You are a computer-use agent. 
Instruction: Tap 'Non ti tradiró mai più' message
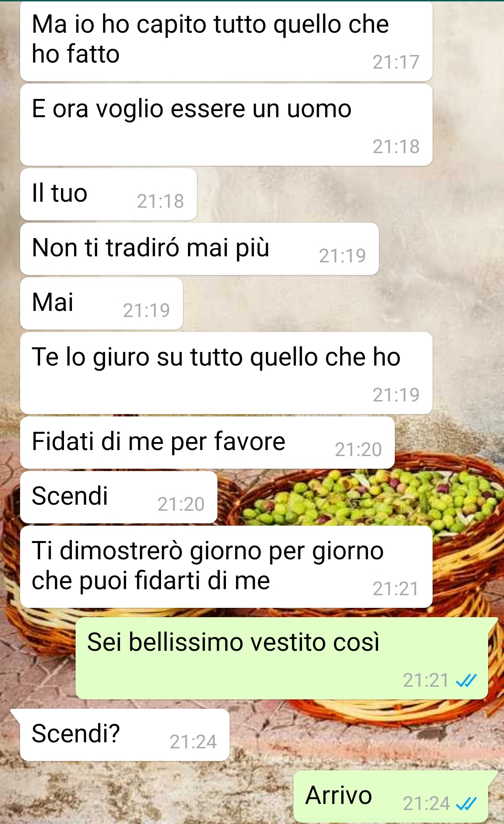coord(199,249)
